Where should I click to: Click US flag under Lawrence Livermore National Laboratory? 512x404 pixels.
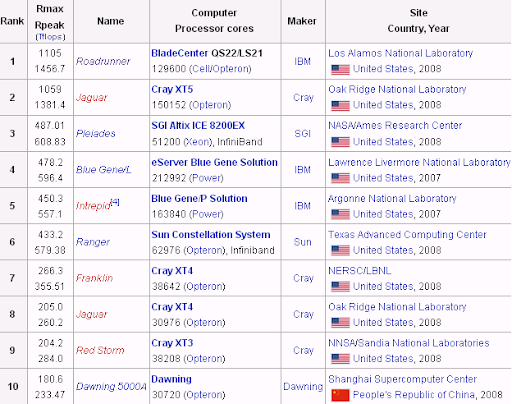pyautogui.click(x=340, y=178)
